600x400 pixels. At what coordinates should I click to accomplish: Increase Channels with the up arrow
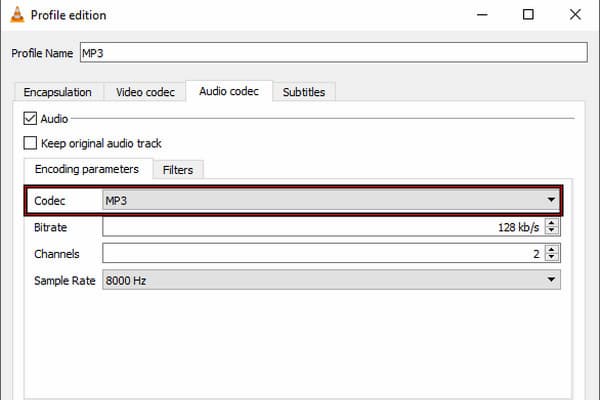click(x=551, y=249)
